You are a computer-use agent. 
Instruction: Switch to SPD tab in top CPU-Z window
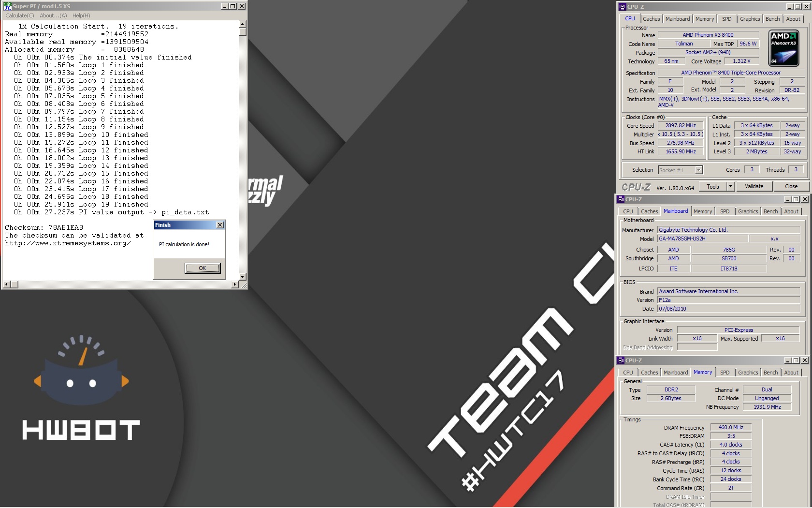tap(727, 19)
